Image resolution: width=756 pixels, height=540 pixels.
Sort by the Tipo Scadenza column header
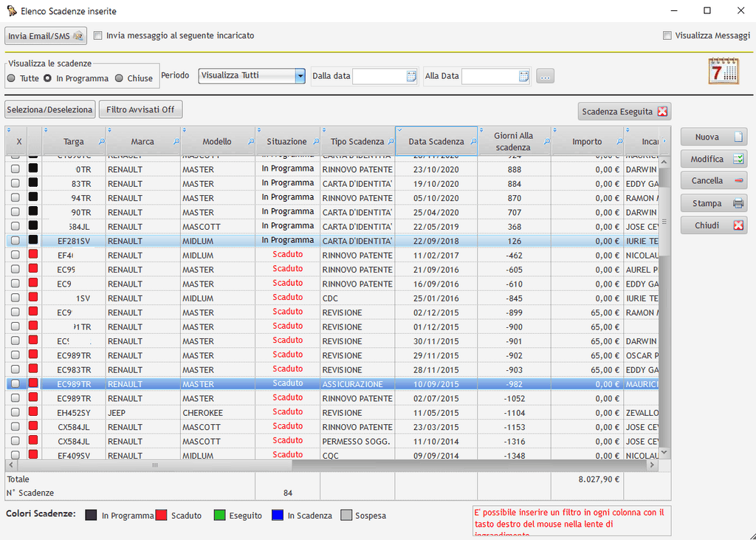click(357, 142)
